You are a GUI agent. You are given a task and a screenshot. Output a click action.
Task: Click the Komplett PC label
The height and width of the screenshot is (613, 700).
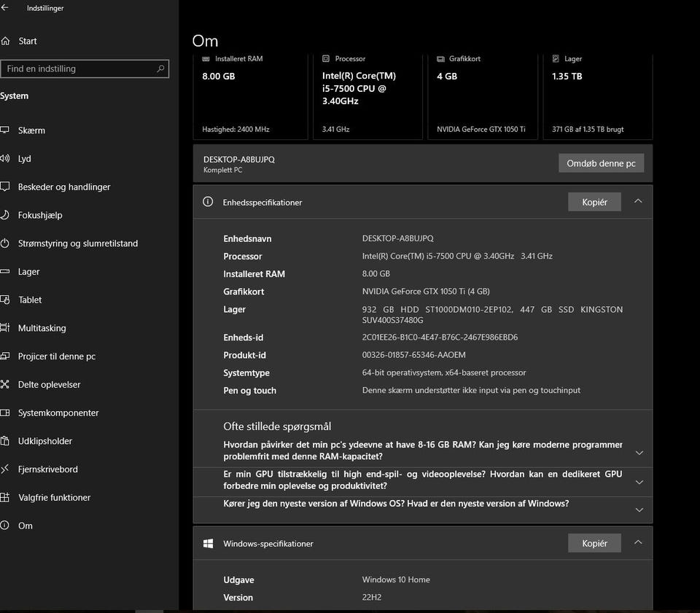(x=223, y=170)
